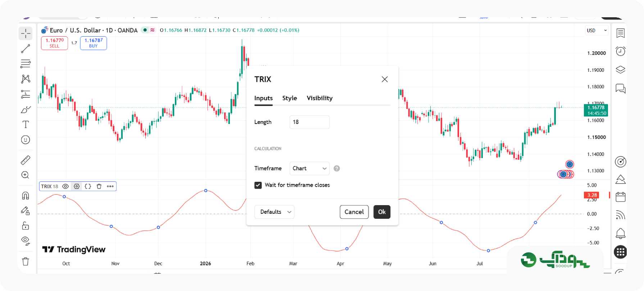
Task: Remove all drawings with trash icon
Action: 26,262
